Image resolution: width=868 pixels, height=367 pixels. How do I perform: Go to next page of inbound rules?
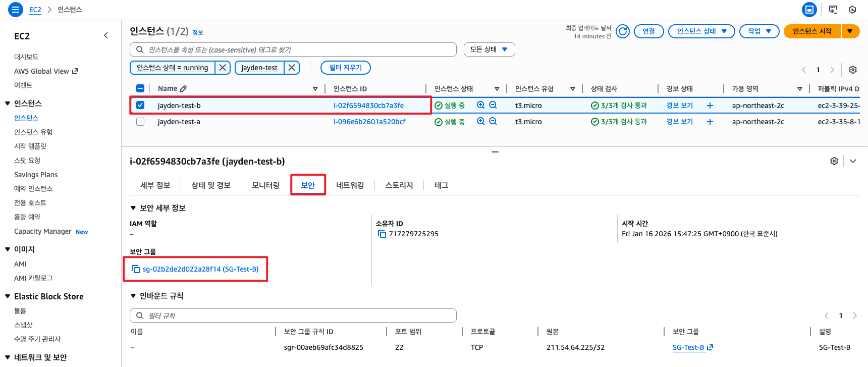(855, 316)
